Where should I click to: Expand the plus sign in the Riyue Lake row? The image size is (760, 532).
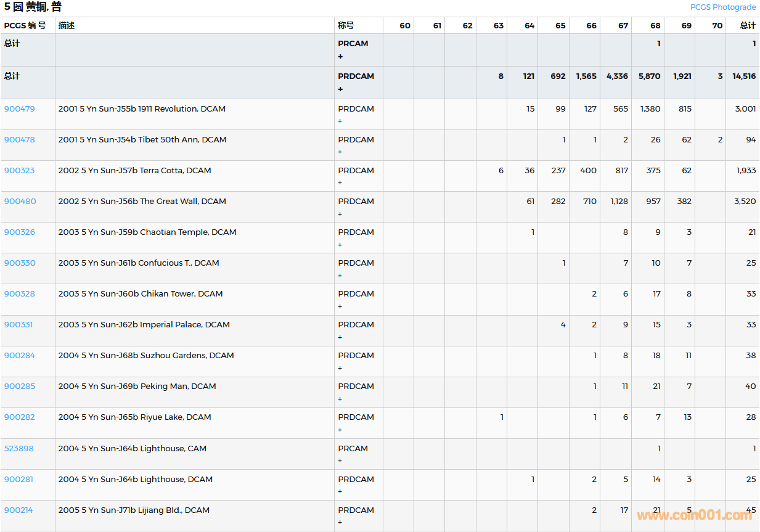[340, 430]
